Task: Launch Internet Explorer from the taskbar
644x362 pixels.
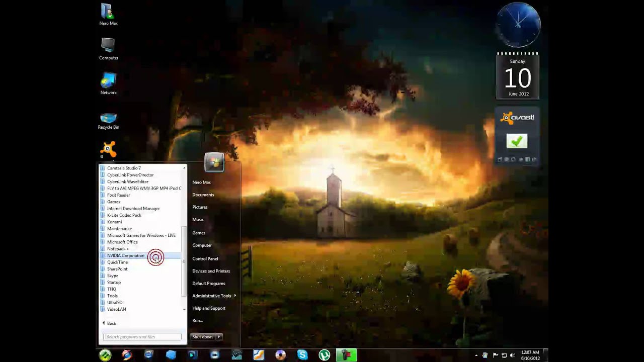Action: [x=148, y=355]
